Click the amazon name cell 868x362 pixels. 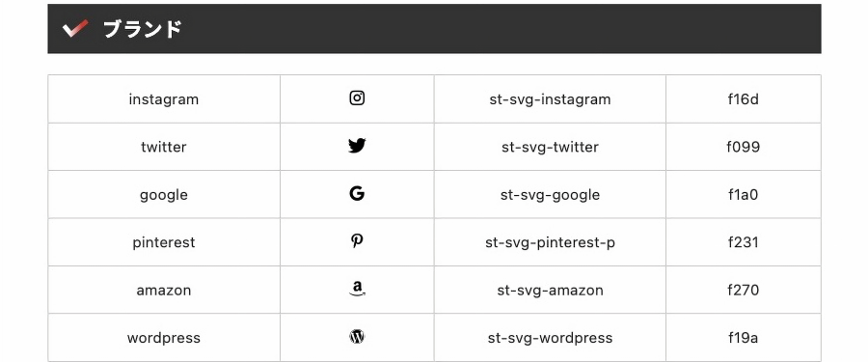click(164, 290)
